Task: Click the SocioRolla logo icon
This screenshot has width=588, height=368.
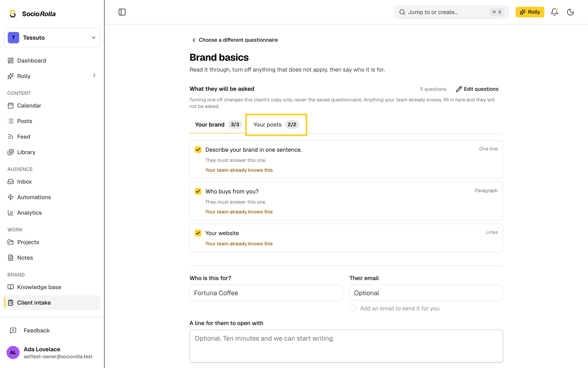Action: 13,14
